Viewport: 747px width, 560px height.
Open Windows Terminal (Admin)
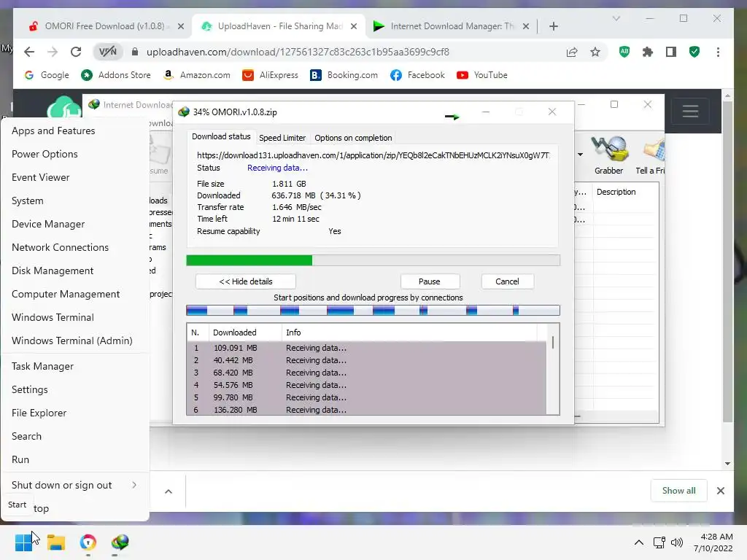click(x=72, y=341)
